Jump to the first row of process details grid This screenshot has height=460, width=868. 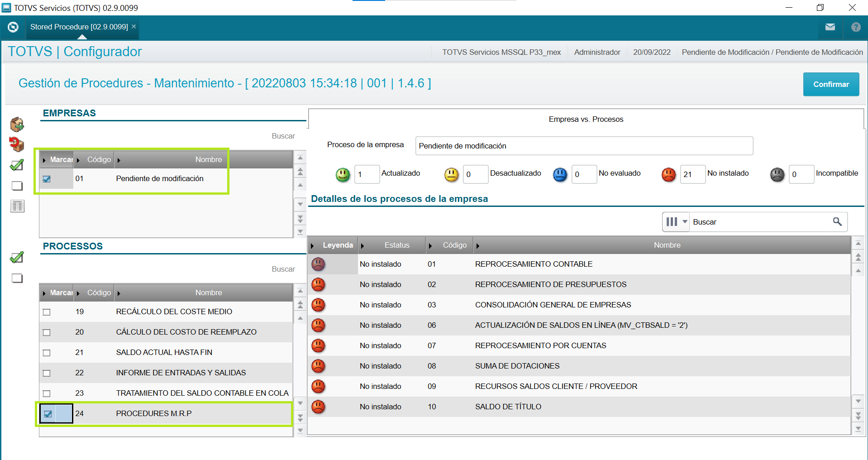pyautogui.click(x=858, y=244)
